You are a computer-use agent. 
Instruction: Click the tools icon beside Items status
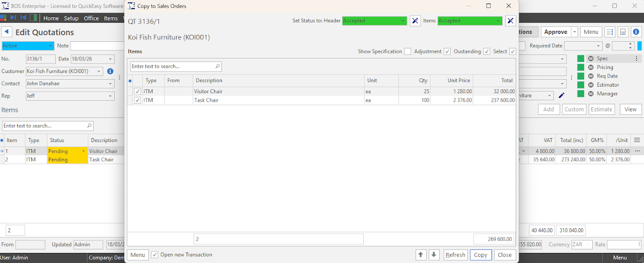(511, 21)
